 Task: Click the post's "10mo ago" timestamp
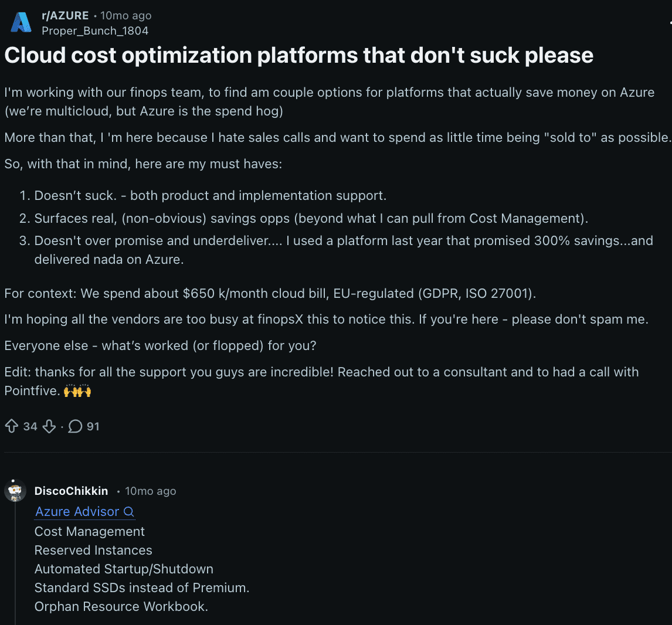click(125, 16)
